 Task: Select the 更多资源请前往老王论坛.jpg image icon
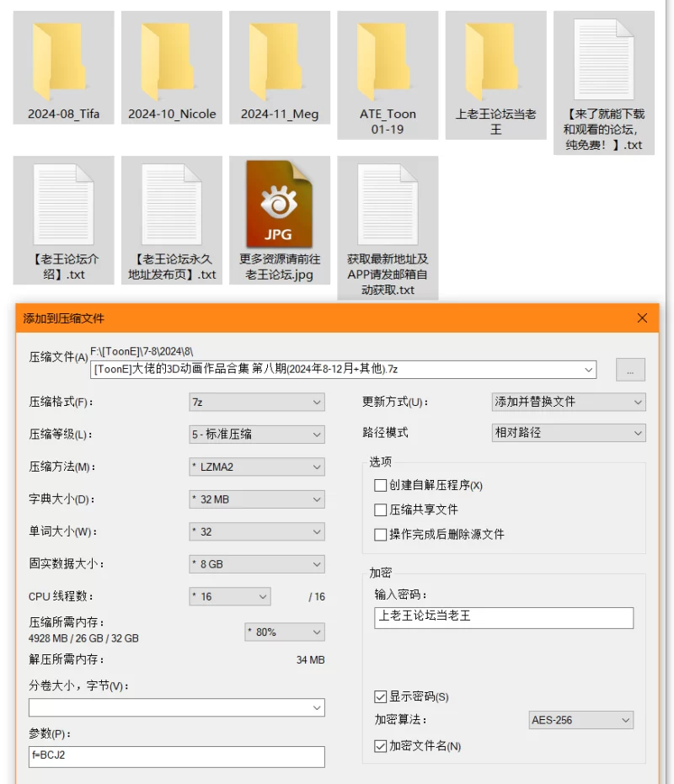click(279, 204)
